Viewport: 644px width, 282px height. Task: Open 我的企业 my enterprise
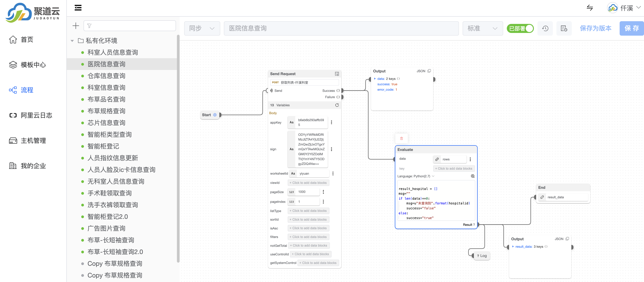[28, 166]
